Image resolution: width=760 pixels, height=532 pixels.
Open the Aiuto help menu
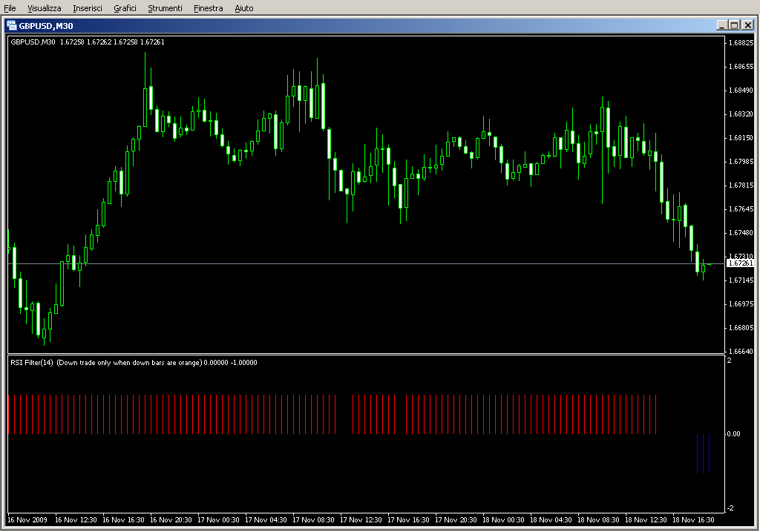click(x=244, y=8)
